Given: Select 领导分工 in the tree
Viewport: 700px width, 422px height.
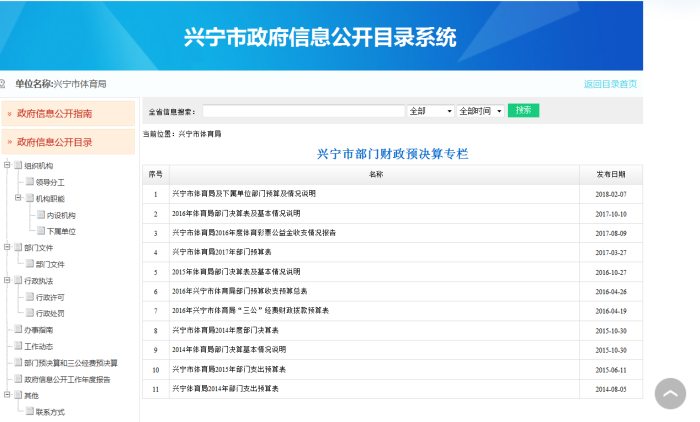Looking at the screenshot, I should click(50, 182).
